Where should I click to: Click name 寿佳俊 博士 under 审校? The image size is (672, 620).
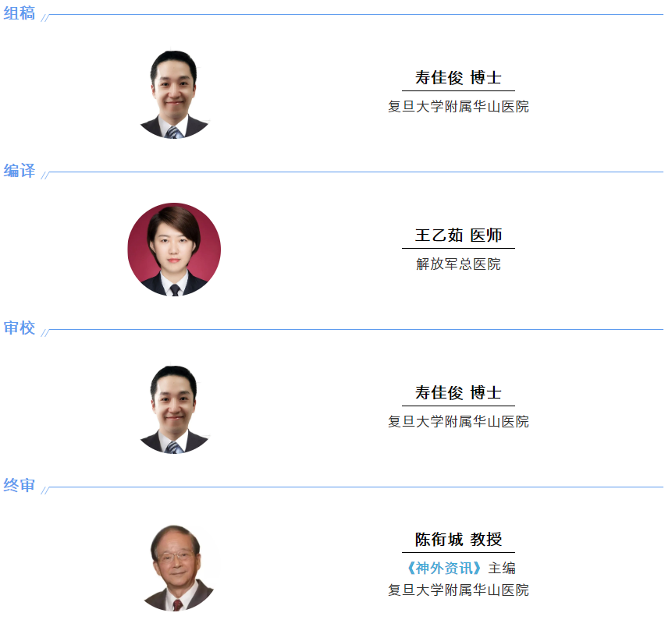(458, 392)
